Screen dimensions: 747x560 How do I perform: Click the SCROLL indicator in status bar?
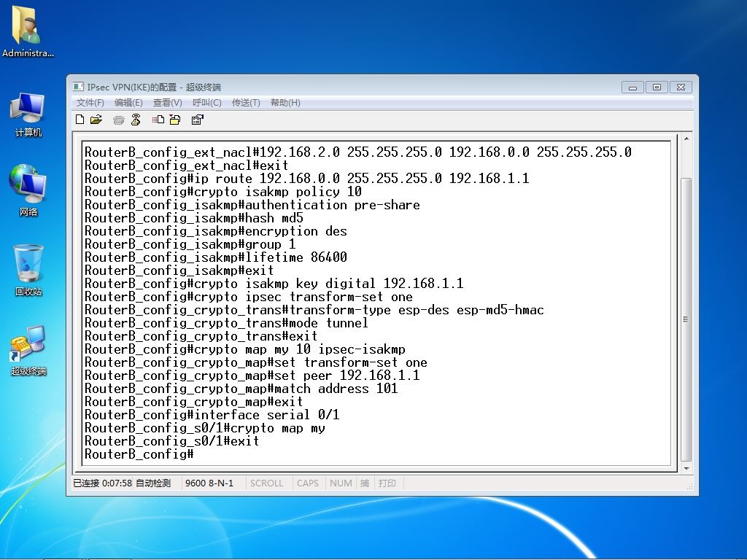266,483
